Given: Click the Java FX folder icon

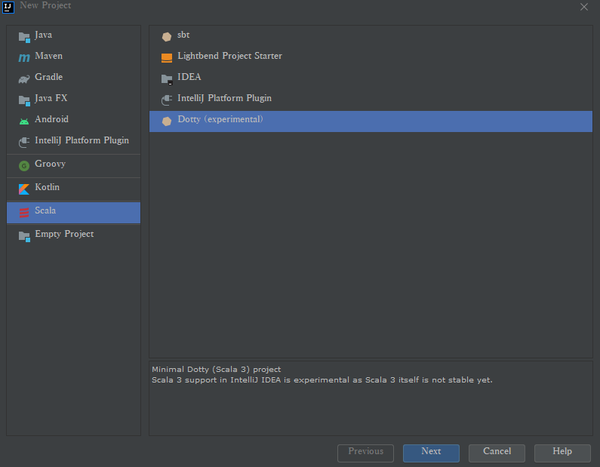Looking at the screenshot, I should coord(24,100).
